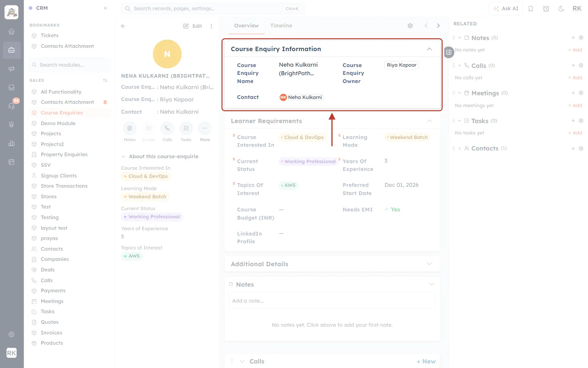Click the Tasks quick action icon
The height and width of the screenshot is (368, 588).
click(186, 128)
